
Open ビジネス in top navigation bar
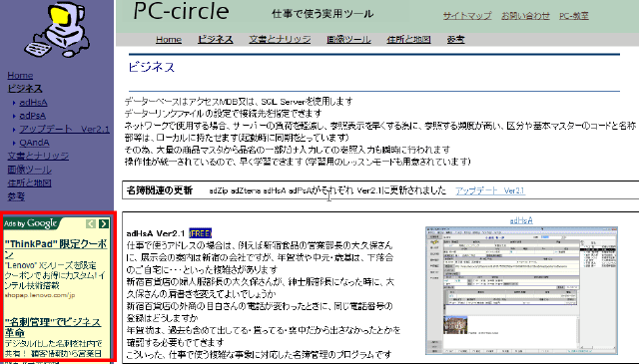click(x=216, y=40)
